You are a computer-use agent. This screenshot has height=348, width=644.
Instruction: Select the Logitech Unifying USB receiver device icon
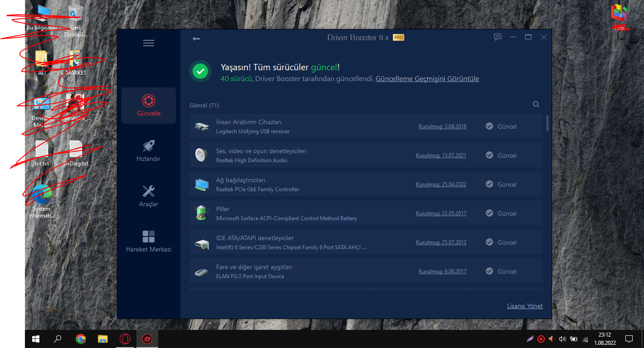coord(202,126)
